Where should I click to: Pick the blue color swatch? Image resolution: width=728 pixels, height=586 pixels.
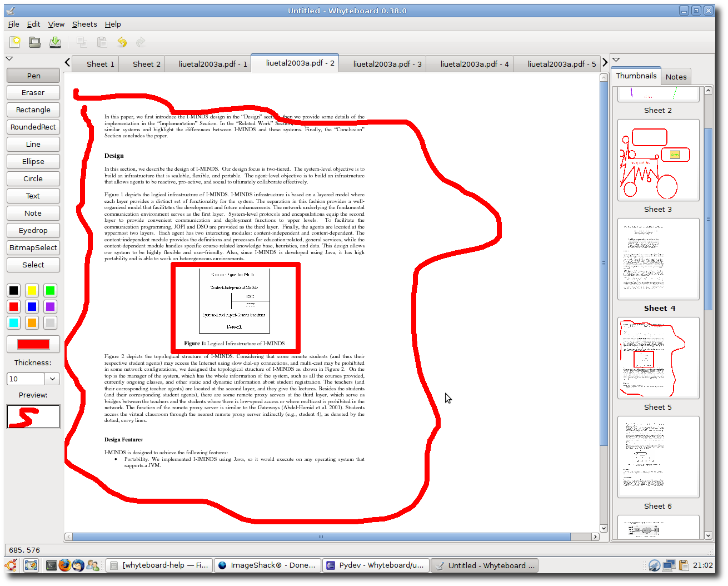32,306
